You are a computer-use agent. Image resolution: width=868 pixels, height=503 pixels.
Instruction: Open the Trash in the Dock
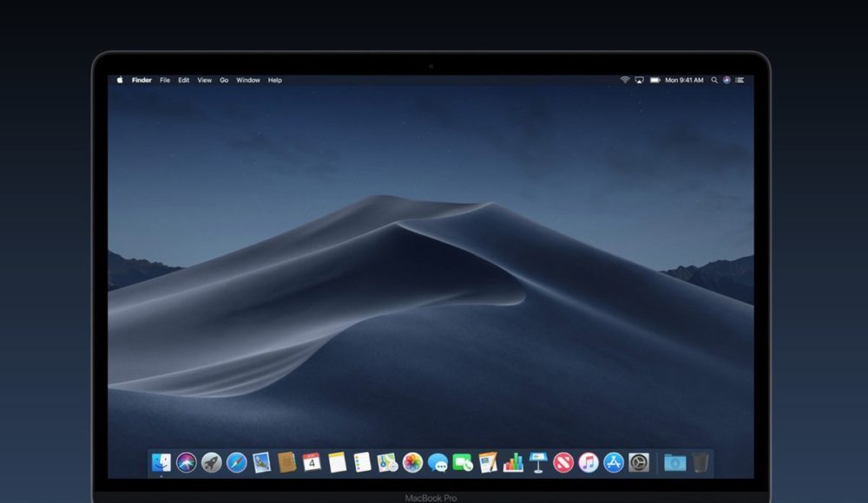pyautogui.click(x=700, y=462)
